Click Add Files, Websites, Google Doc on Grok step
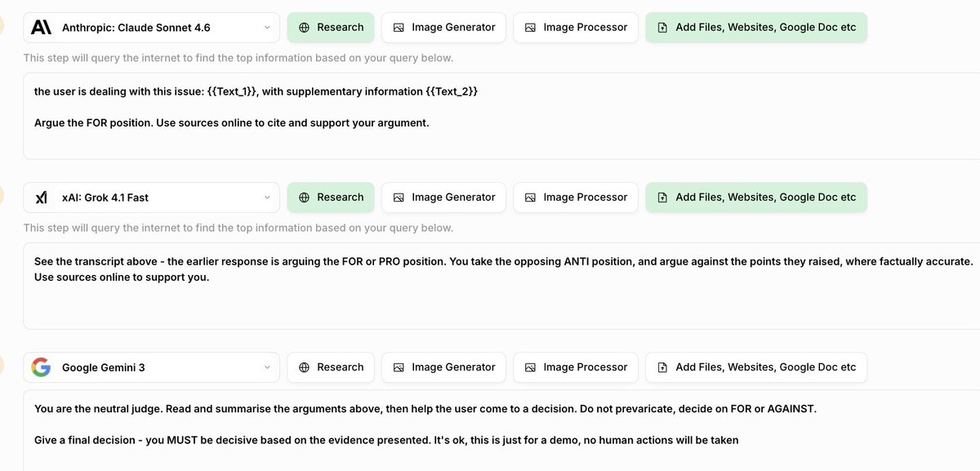The height and width of the screenshot is (471, 980). (756, 198)
